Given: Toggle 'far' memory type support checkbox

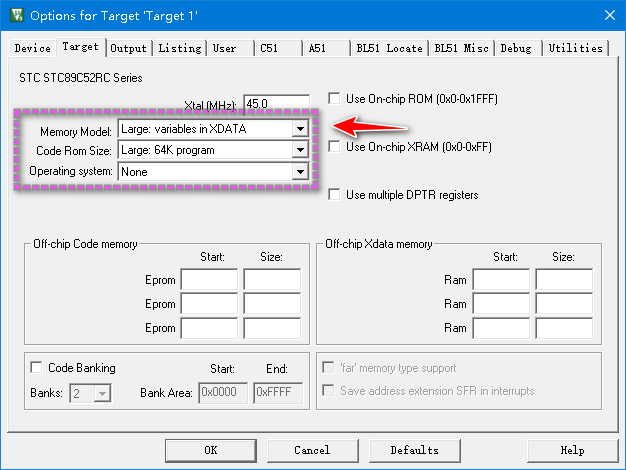Looking at the screenshot, I should click(328, 367).
